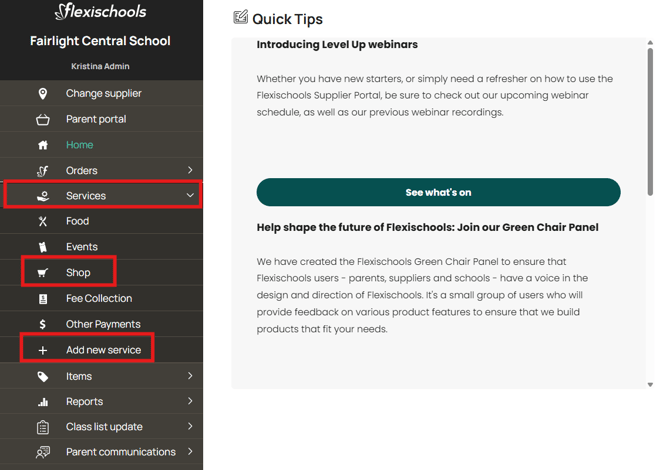Click the shopping cart icon for Shop
The image size is (670, 470).
point(42,273)
